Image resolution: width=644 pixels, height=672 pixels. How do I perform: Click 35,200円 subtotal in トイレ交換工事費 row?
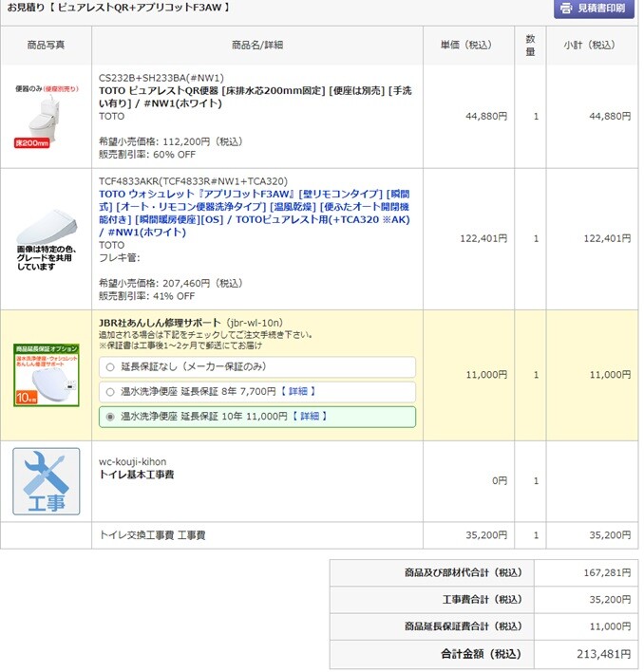(x=610, y=535)
